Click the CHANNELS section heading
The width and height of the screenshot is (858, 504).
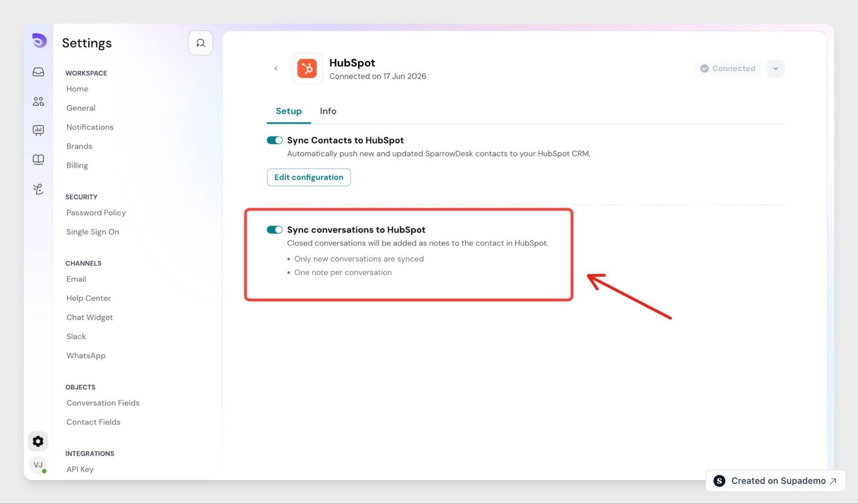point(83,263)
